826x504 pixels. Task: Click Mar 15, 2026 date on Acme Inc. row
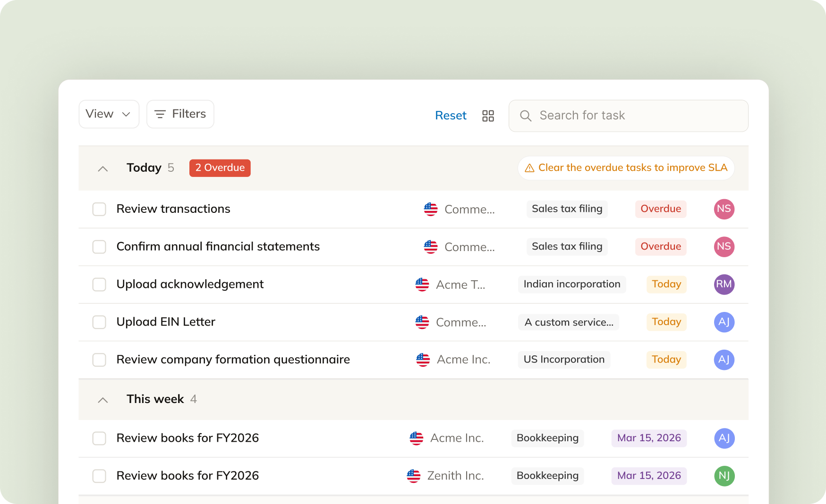pyautogui.click(x=649, y=438)
